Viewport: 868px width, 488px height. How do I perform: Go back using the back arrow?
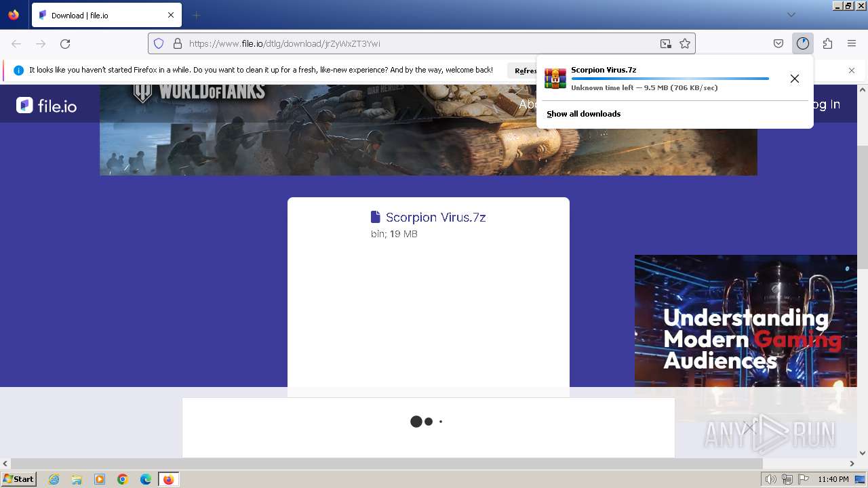[x=16, y=43]
